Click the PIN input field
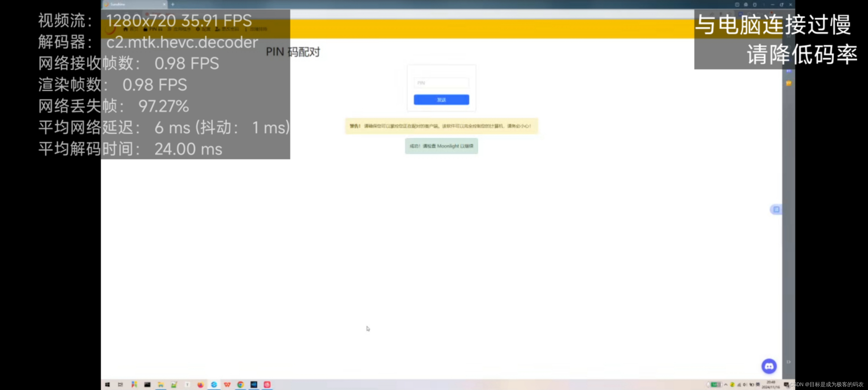The height and width of the screenshot is (390, 868). pyautogui.click(x=441, y=83)
